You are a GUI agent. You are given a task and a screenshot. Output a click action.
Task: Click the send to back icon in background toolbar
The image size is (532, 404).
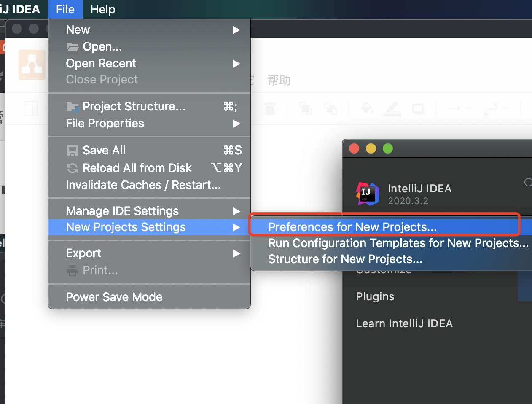pyautogui.click(x=331, y=108)
